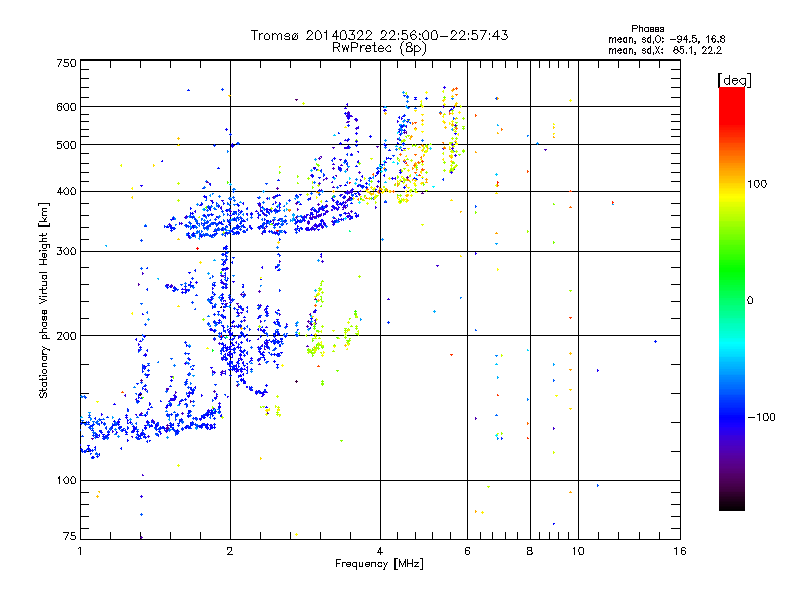Click the x-axis tick label "8"
This screenshot has height=600, width=800.
(530, 551)
